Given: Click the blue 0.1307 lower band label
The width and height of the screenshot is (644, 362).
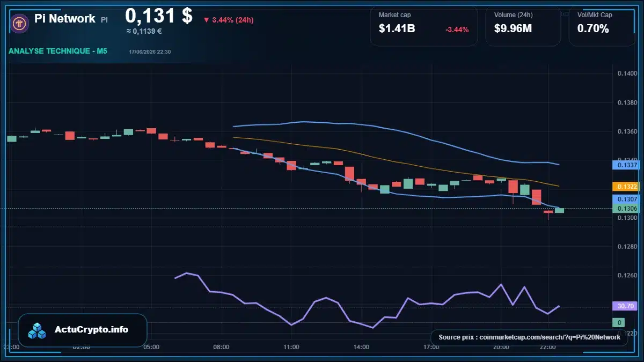Looking at the screenshot, I should pos(627,199).
